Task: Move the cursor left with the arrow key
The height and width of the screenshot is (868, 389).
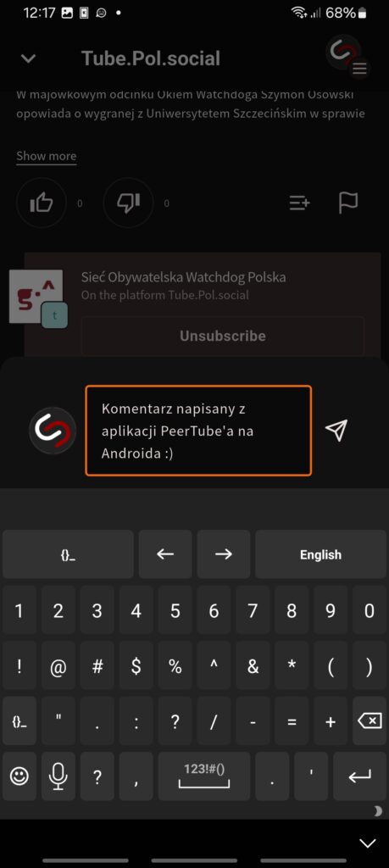Action: tap(165, 554)
